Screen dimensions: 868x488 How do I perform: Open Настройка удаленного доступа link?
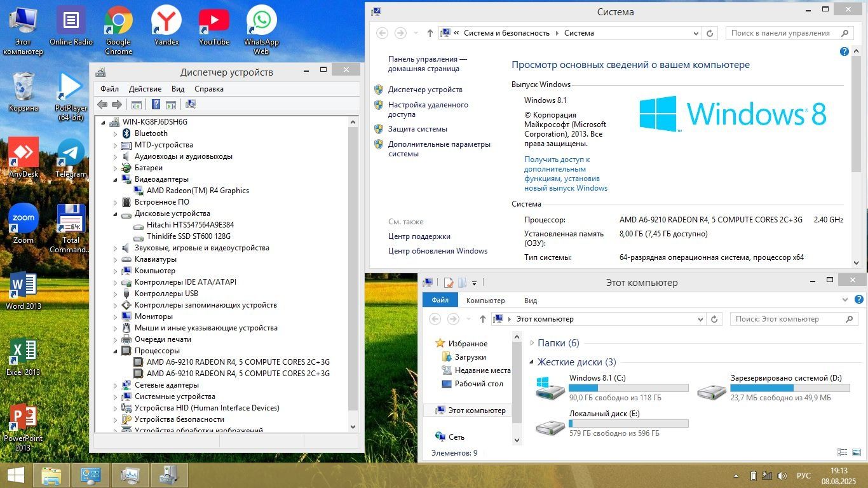(428, 110)
